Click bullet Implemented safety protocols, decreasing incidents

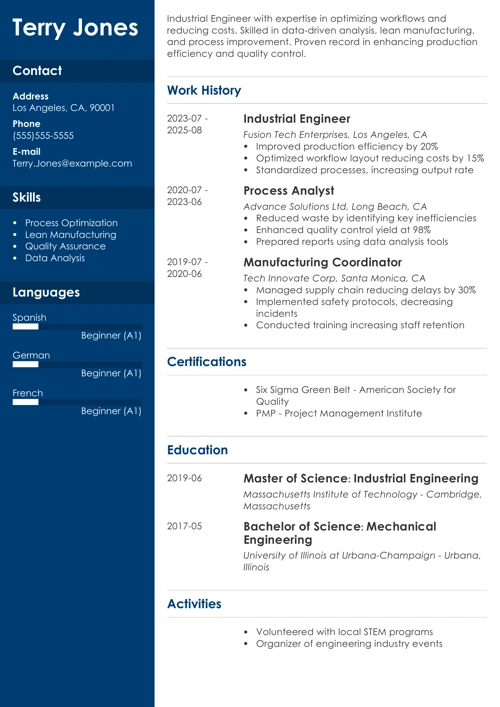pyautogui.click(x=354, y=308)
